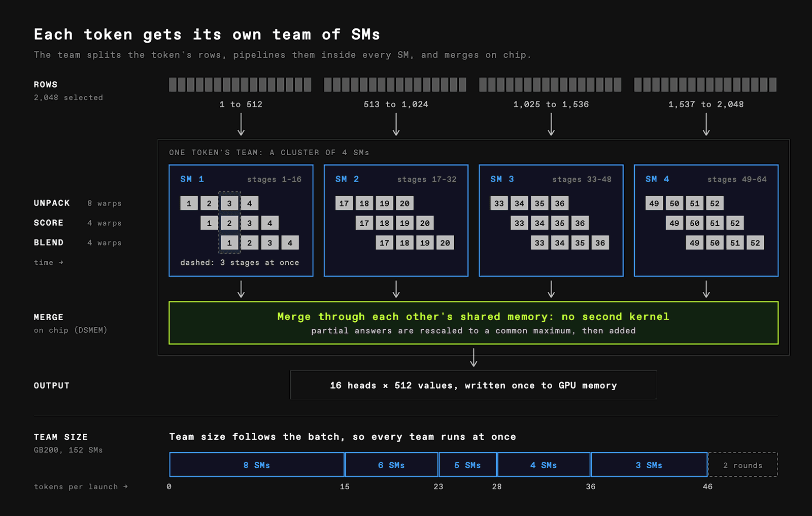812x516 pixels.
Task: Click "Team size follows the batch" heading
Action: (343, 437)
